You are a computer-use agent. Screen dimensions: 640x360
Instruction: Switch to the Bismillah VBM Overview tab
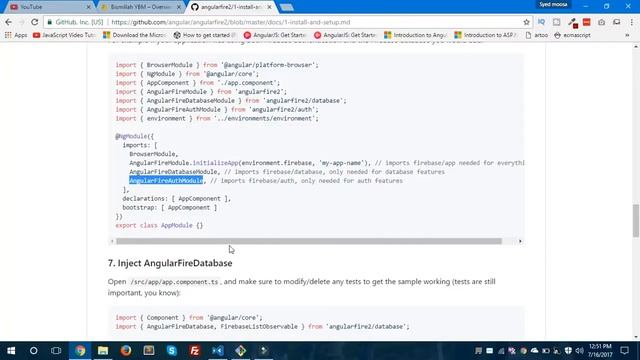pyautogui.click(x=139, y=7)
